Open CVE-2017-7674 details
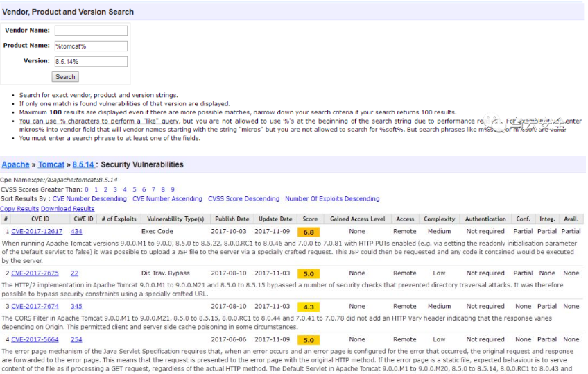The height and width of the screenshot is (374, 588). pyautogui.click(x=35, y=307)
